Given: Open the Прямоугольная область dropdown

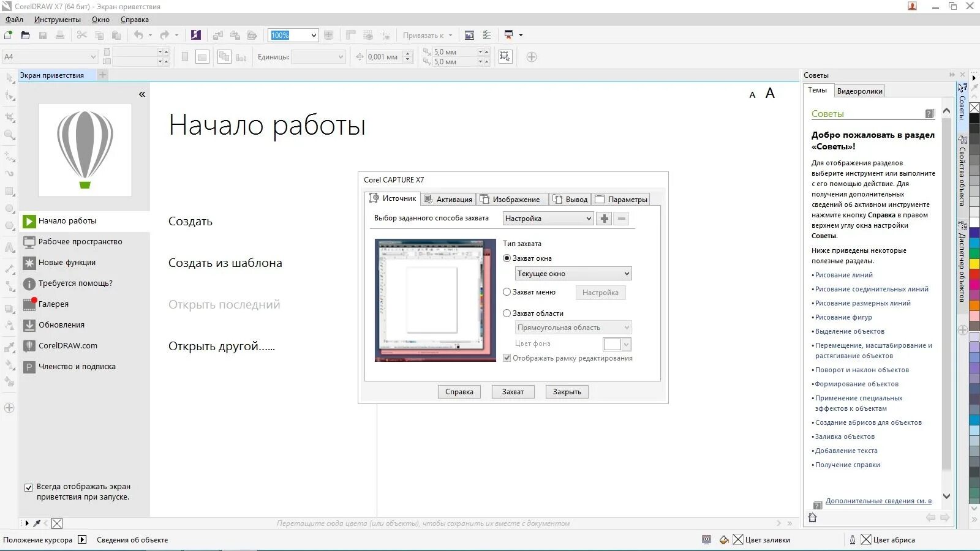Looking at the screenshot, I should [x=573, y=328].
